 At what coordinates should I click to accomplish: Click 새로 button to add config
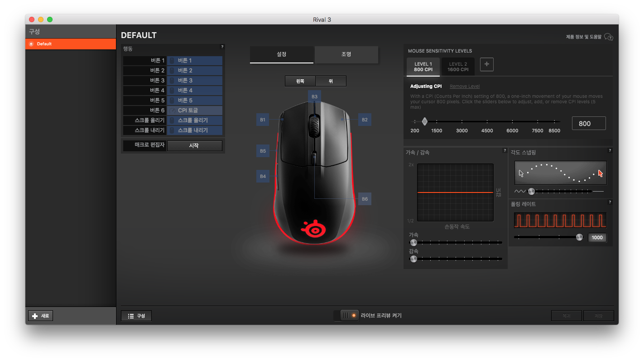point(41,316)
